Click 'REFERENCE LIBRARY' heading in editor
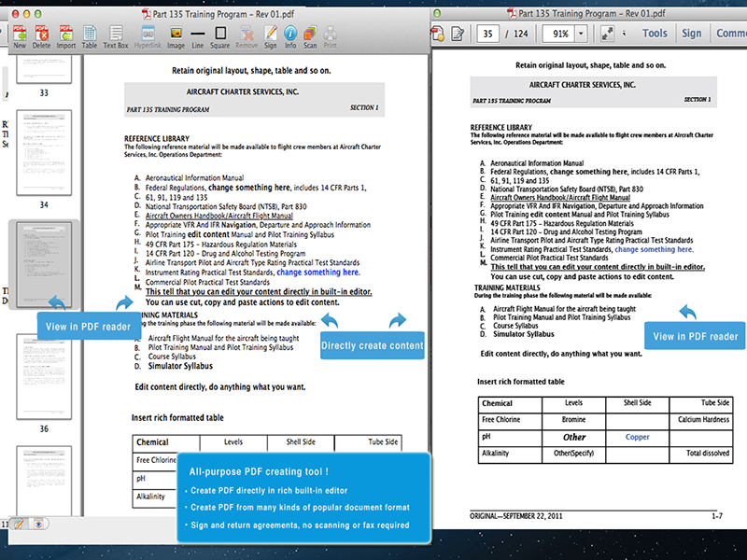The width and height of the screenshot is (747, 560). pyautogui.click(x=157, y=138)
